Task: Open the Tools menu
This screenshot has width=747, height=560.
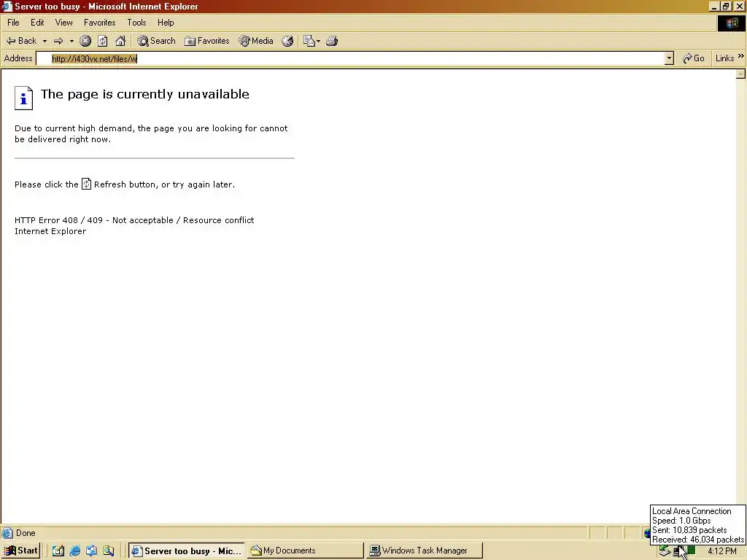Action: (136, 23)
